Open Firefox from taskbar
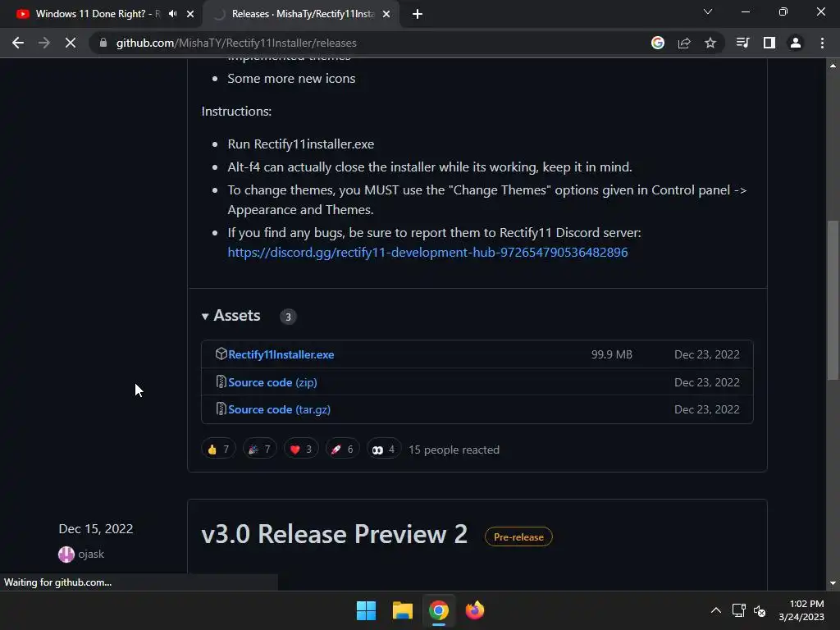 [x=475, y=610]
